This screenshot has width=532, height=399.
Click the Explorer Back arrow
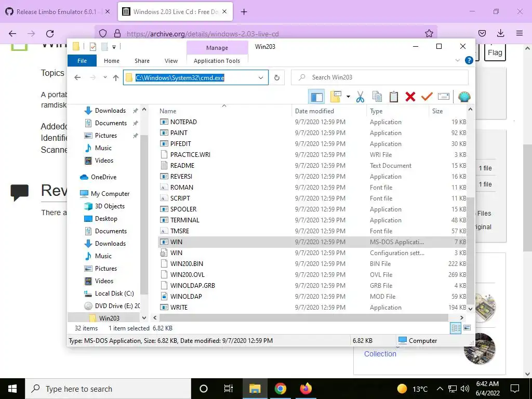click(77, 78)
